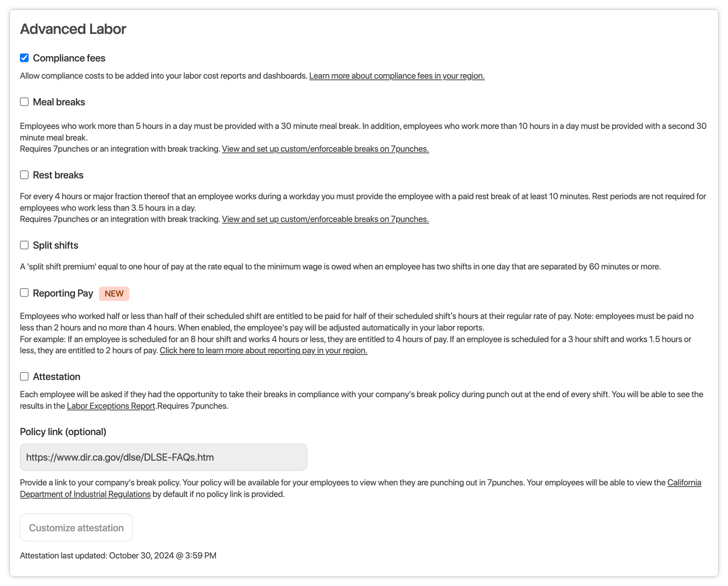Click the 'Reporting Pay' label text
Screen dimensions: 728x586
click(63, 293)
